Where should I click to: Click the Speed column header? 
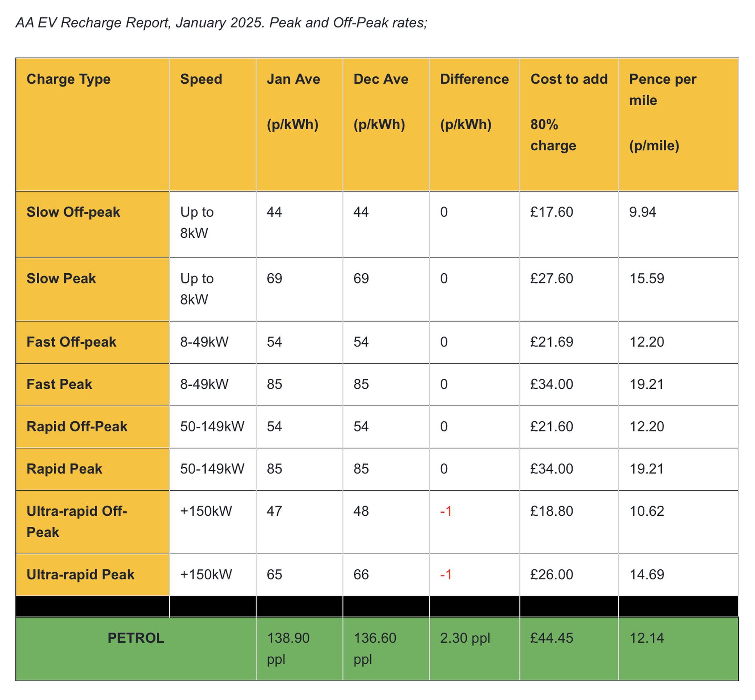[201, 79]
